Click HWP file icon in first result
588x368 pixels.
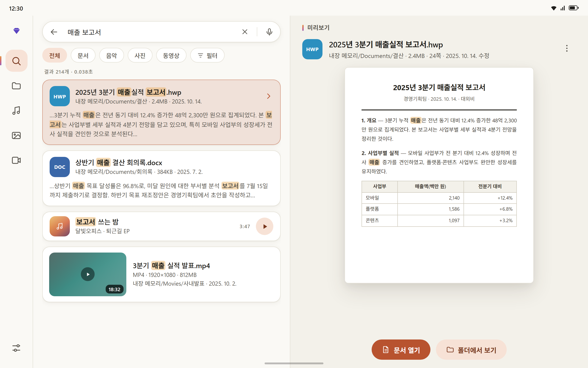pyautogui.click(x=59, y=96)
